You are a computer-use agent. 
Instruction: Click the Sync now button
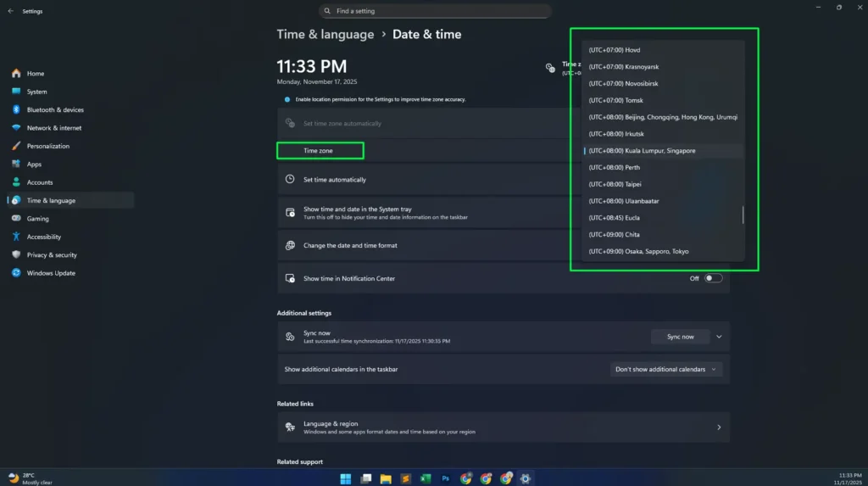[681, 337]
